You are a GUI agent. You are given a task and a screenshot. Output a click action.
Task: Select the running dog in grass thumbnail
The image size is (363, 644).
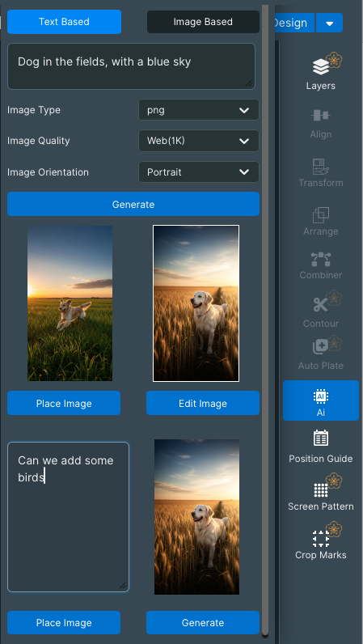[70, 303]
